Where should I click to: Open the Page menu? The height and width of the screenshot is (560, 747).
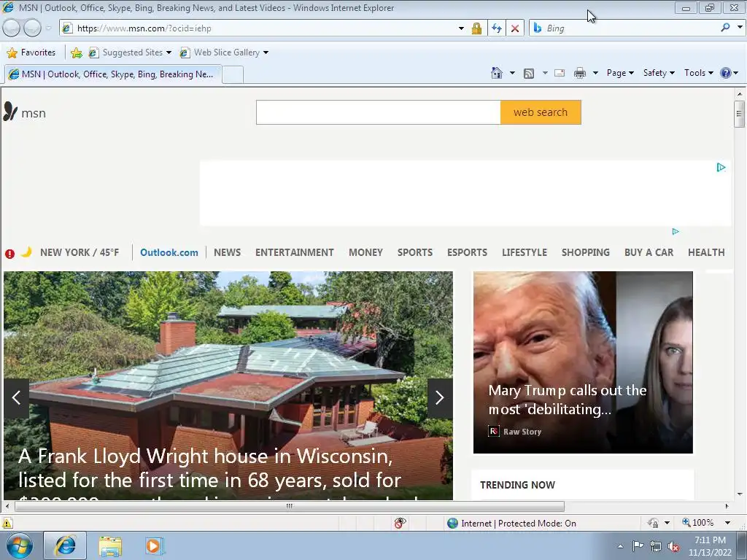(x=620, y=73)
